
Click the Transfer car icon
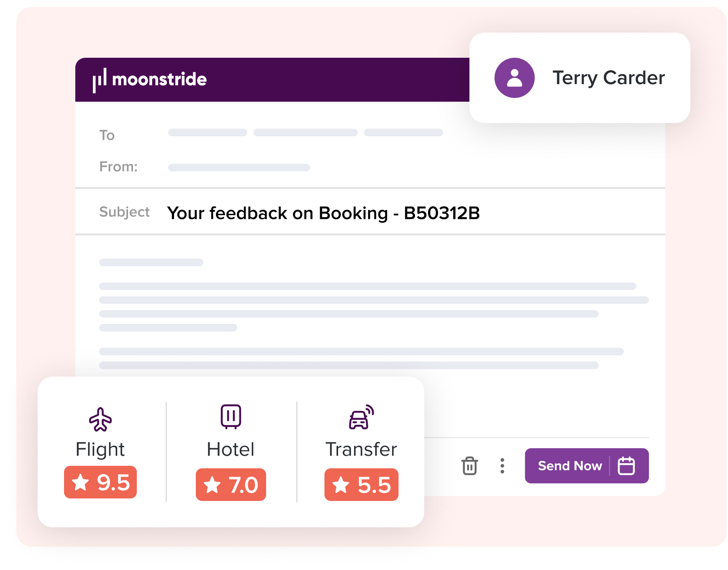(x=361, y=417)
